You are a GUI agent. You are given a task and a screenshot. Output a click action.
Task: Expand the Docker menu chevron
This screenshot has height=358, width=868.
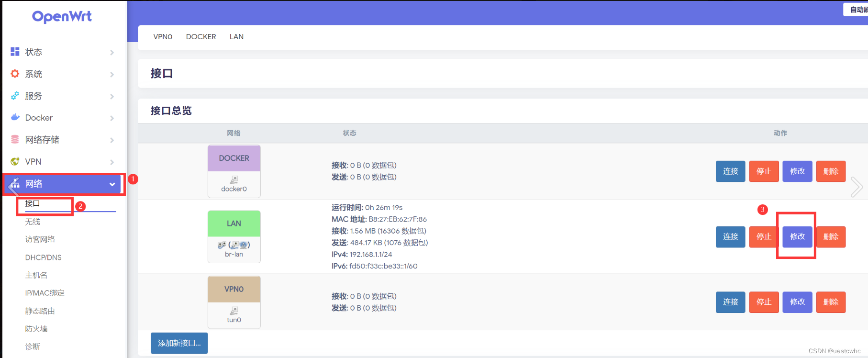pos(112,118)
